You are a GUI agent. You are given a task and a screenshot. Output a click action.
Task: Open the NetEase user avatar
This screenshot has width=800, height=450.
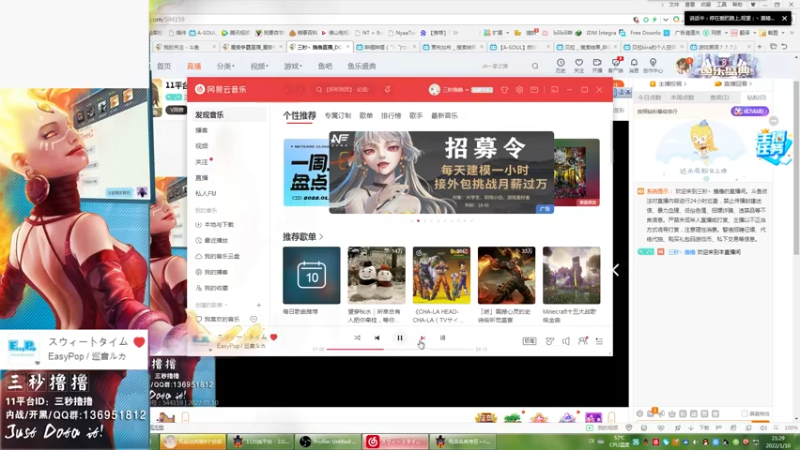point(434,90)
